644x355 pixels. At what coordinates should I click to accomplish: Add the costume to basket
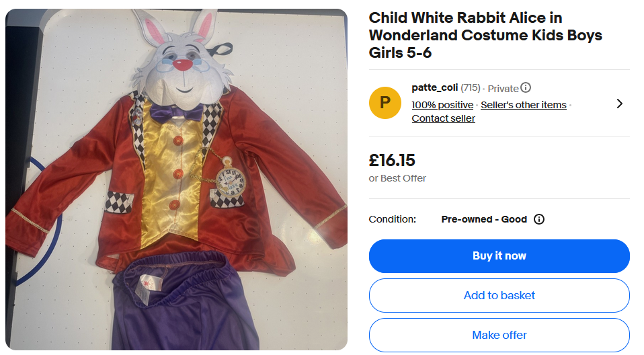[x=499, y=295]
